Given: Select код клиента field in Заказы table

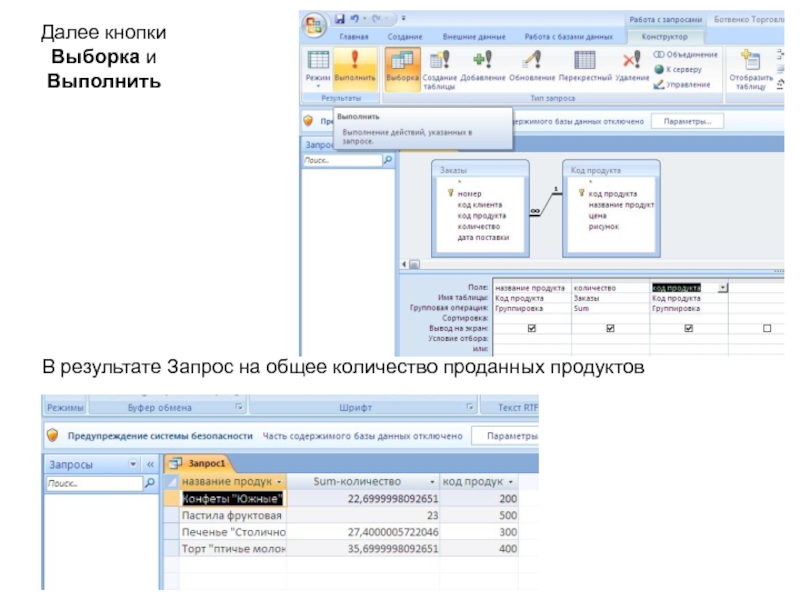Looking at the screenshot, I should [x=480, y=205].
